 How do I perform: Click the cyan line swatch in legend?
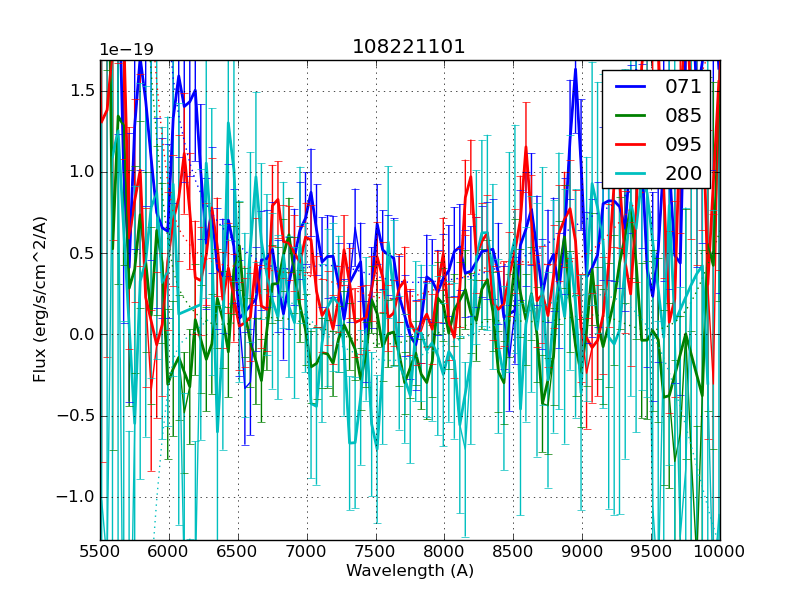point(630,173)
